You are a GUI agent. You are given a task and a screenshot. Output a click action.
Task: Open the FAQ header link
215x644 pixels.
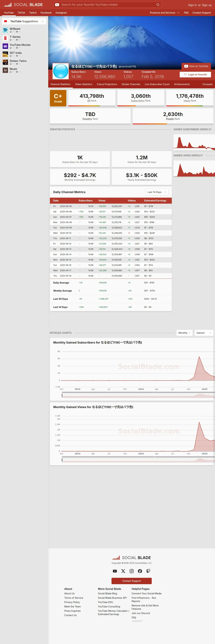coord(186,13)
